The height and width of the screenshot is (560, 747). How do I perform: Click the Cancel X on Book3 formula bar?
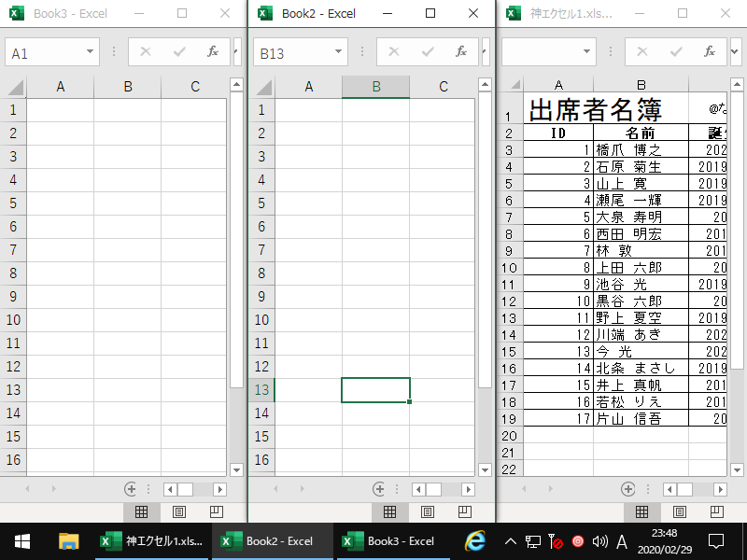(x=145, y=51)
